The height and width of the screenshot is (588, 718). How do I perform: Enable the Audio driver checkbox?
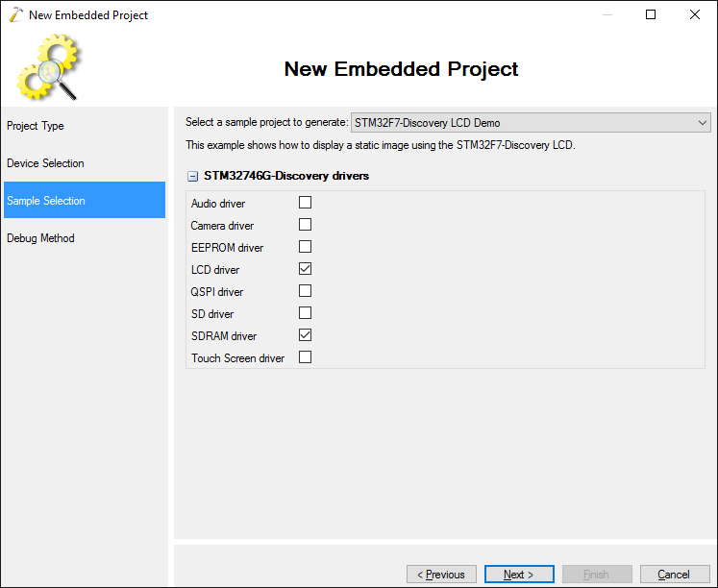[x=305, y=203]
